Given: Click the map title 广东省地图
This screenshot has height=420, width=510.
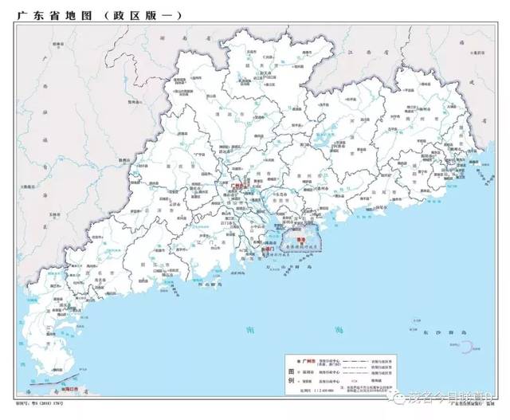Looking at the screenshot, I should (55, 16).
